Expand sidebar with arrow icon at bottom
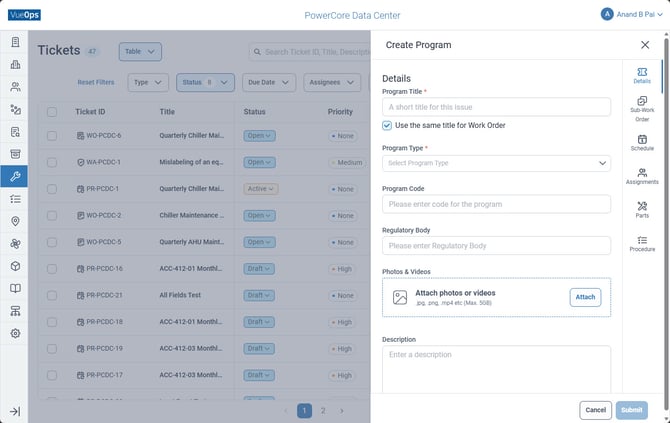Image resolution: width=670 pixels, height=423 pixels. click(15, 411)
